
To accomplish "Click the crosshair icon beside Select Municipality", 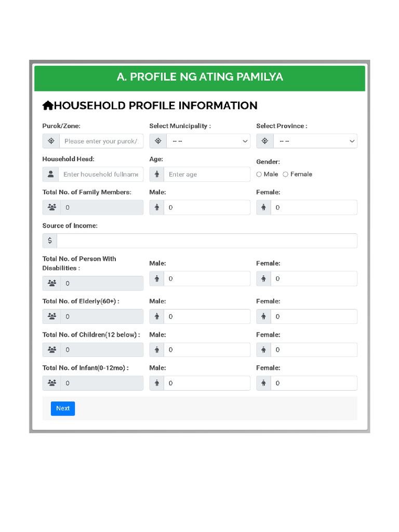I will click(x=158, y=141).
